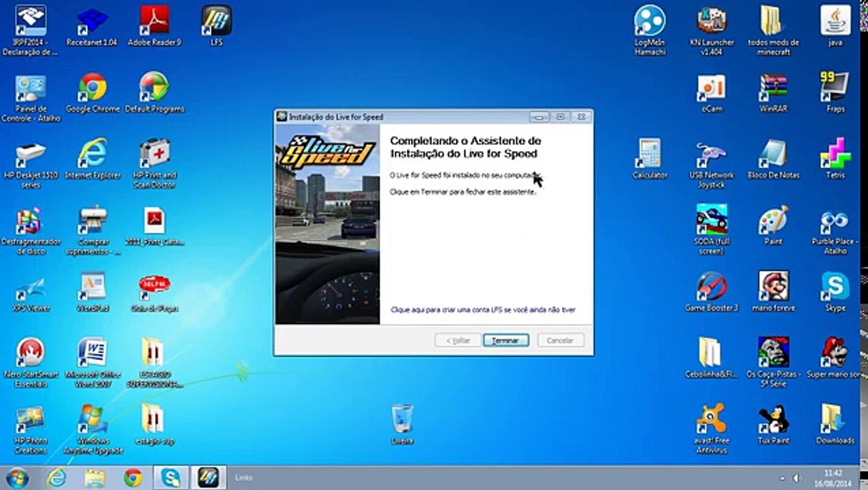The height and width of the screenshot is (490, 868).
Task: Click the greyed Voltar button in the installer
Action: (458, 340)
